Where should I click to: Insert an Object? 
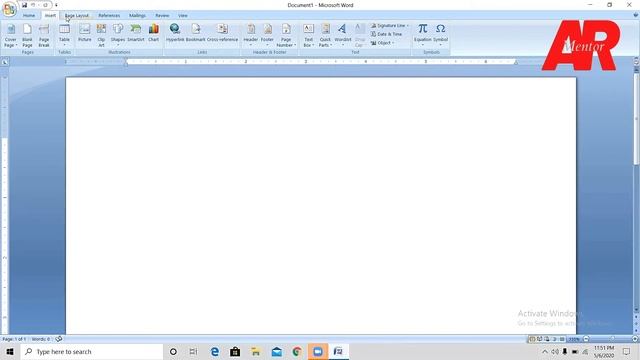pyautogui.click(x=382, y=43)
